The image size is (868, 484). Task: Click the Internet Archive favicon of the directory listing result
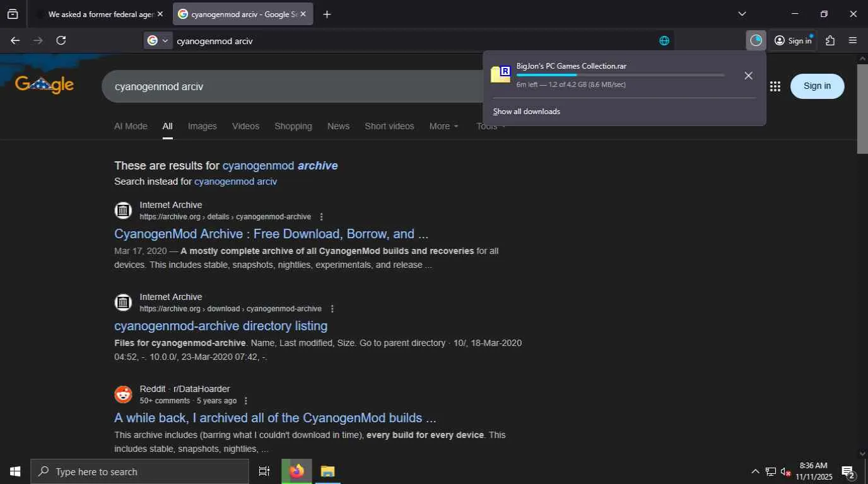123,302
